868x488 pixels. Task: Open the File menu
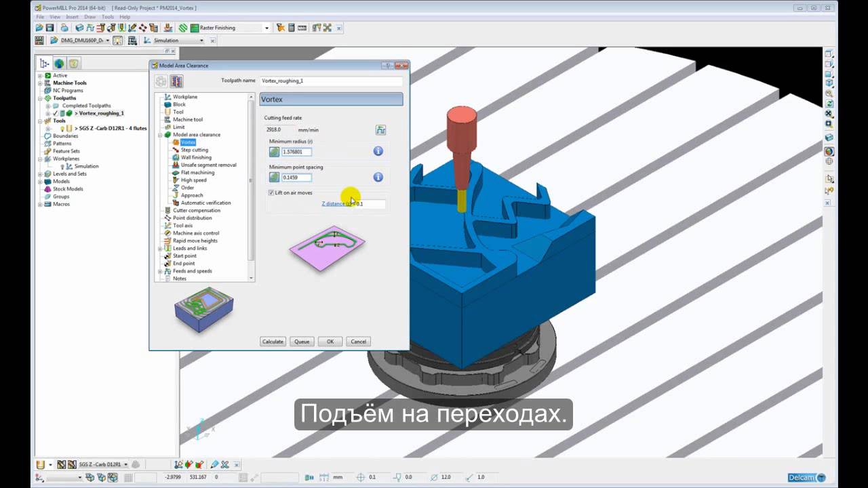click(x=40, y=16)
